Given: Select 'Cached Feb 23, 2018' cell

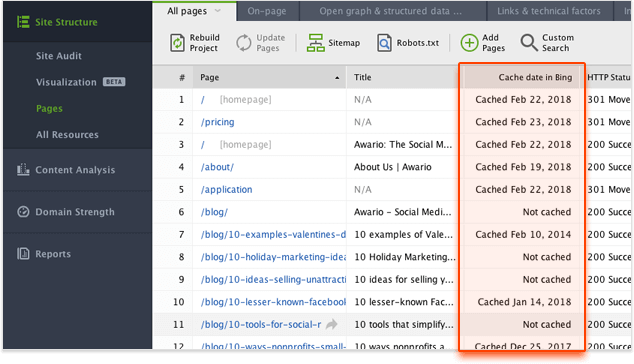Looking at the screenshot, I should tap(523, 122).
